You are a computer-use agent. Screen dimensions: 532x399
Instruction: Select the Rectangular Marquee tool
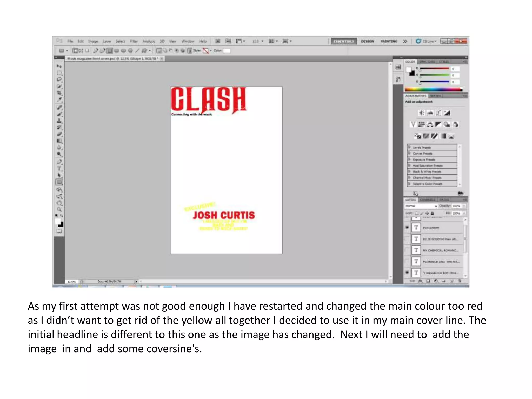(x=59, y=73)
